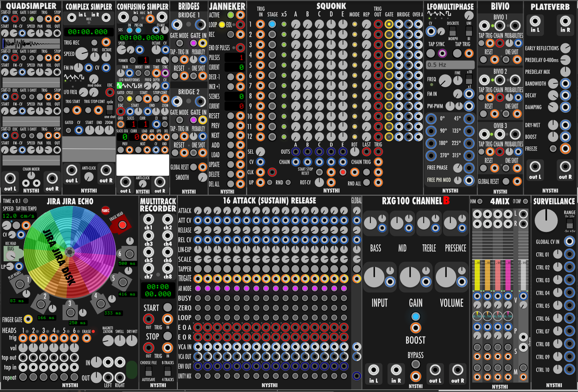Click the ch8 jack on Multitrack Recorder

click(x=167, y=268)
